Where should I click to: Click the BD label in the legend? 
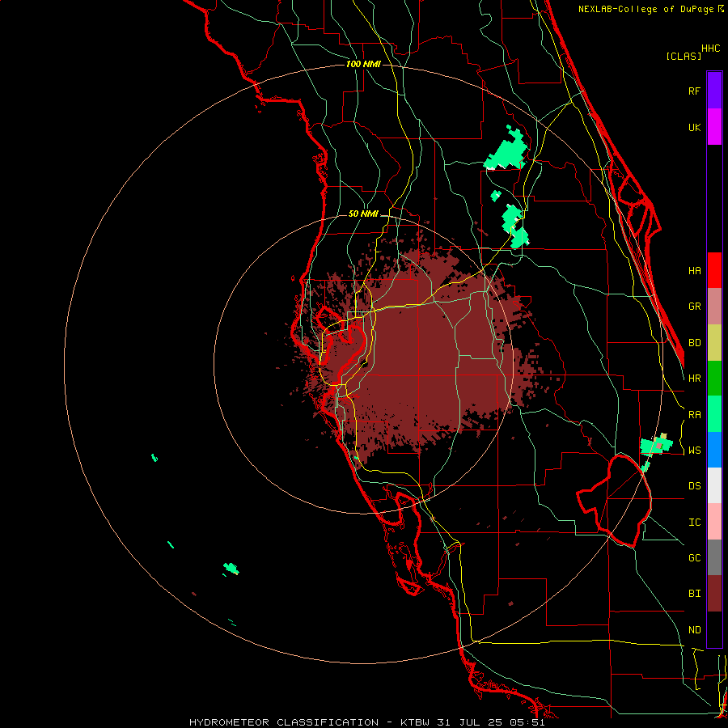pos(694,343)
